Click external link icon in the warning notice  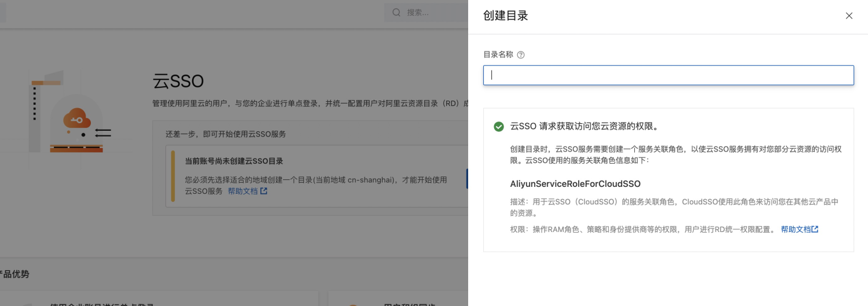tap(263, 191)
